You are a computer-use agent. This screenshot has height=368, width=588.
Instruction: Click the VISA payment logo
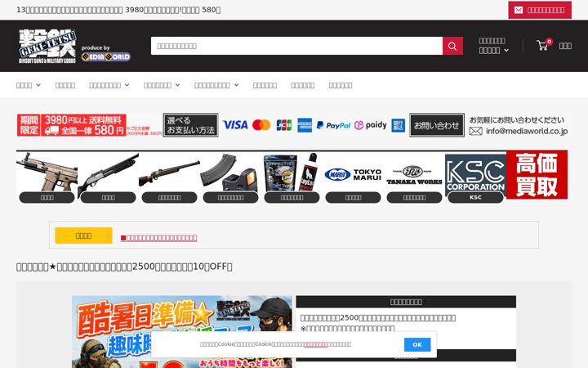(x=235, y=125)
